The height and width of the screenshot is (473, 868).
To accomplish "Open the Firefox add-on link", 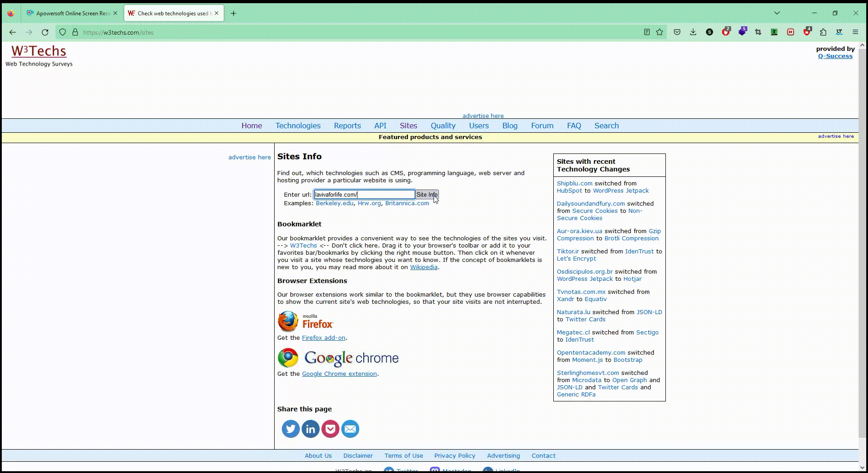I will coord(323,338).
